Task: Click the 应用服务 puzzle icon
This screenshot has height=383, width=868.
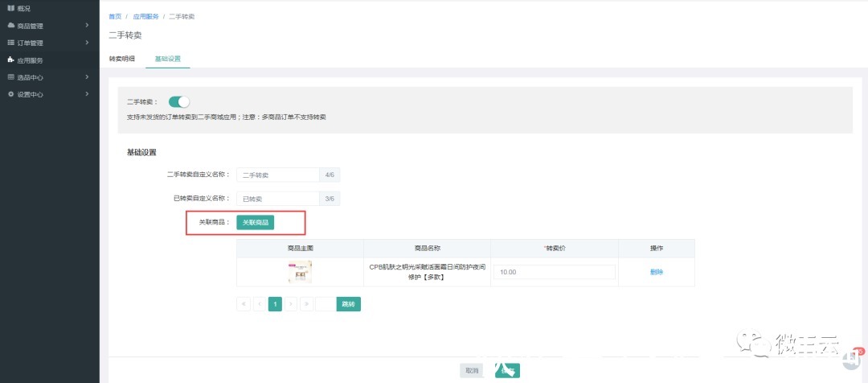Action: coord(10,60)
